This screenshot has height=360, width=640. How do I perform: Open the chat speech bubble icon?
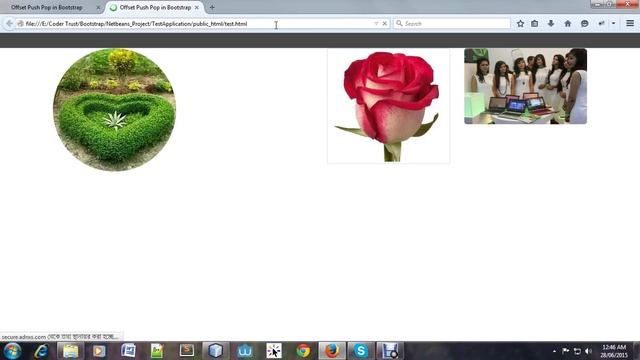[x=584, y=24]
